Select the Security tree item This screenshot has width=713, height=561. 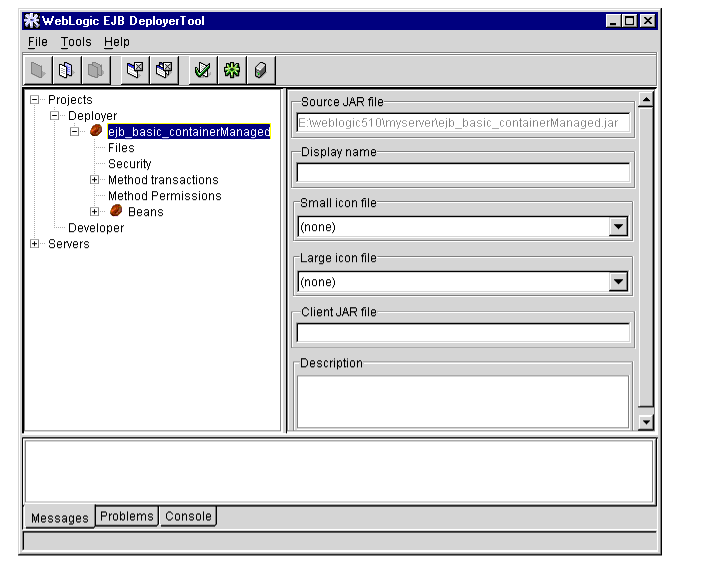click(130, 164)
